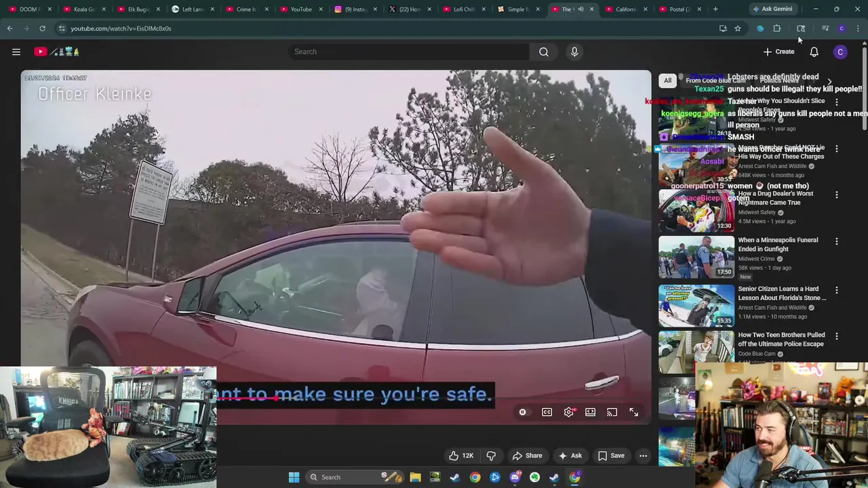Image resolution: width=868 pixels, height=488 pixels.
Task: Open Minneapolis Funeral Ended in Gunfight thumbnail
Action: (696, 257)
